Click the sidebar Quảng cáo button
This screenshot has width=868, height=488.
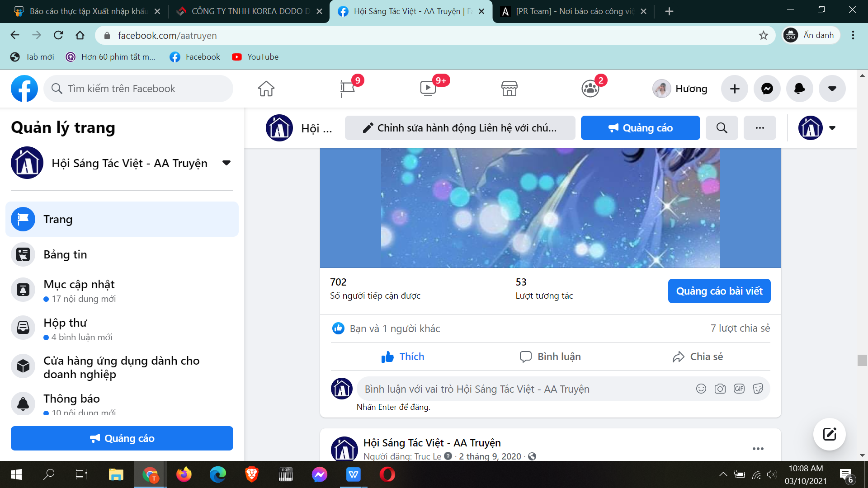[x=122, y=438]
